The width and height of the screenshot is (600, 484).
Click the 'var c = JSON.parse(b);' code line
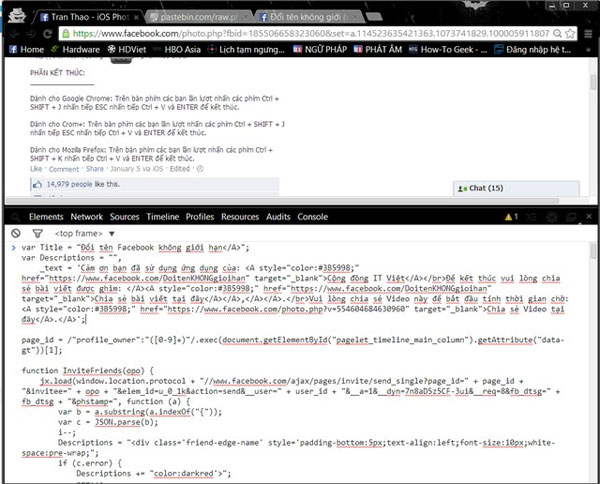tap(108, 422)
